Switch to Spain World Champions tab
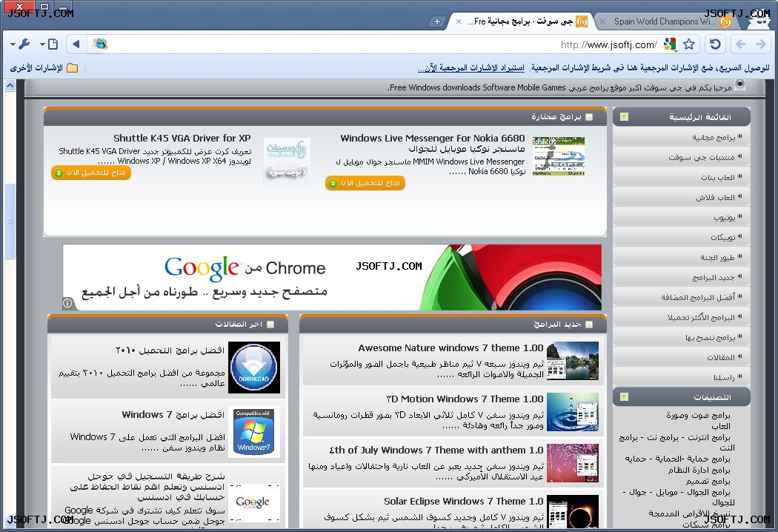Image resolution: width=778 pixels, height=532 pixels. click(x=665, y=21)
